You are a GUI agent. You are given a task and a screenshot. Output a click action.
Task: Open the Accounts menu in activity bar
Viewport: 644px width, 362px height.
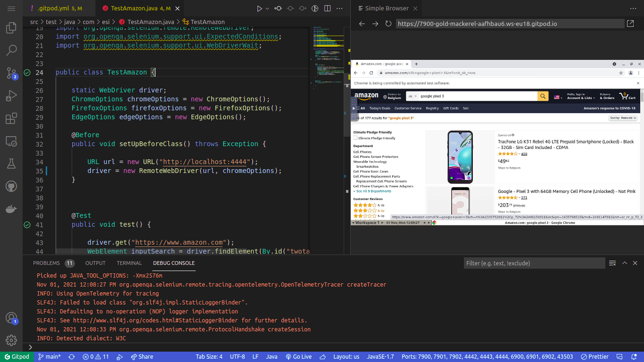point(11,318)
